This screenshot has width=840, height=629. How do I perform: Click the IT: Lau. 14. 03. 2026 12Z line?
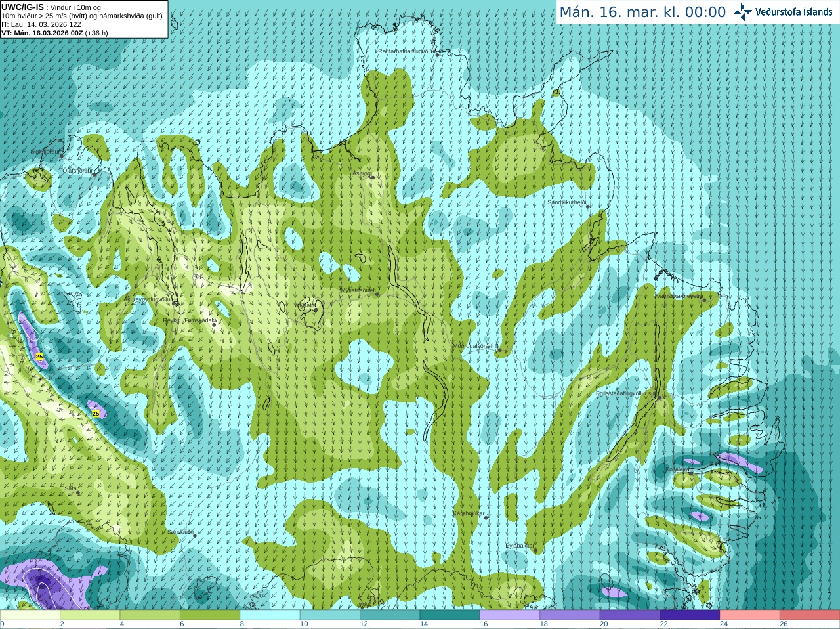[x=42, y=24]
